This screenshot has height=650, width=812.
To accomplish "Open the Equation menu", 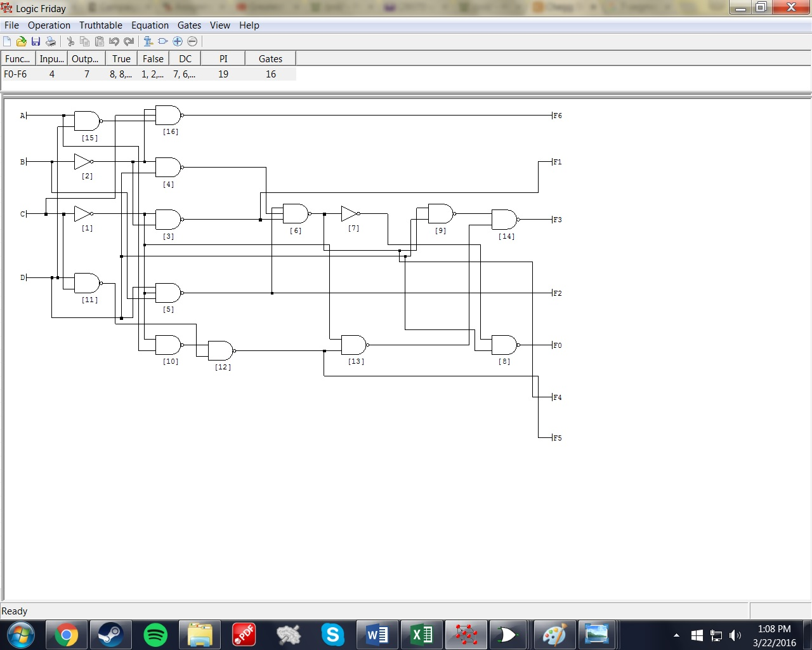I will 150,25.
